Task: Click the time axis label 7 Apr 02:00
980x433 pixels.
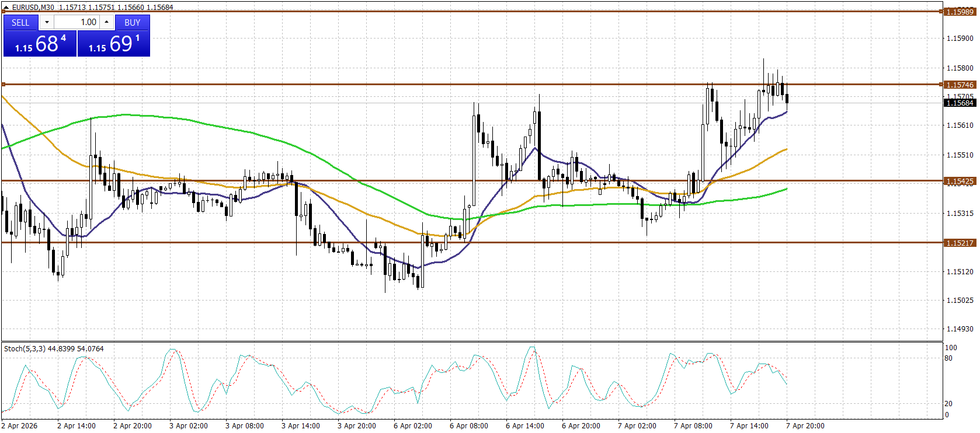Action: click(637, 425)
